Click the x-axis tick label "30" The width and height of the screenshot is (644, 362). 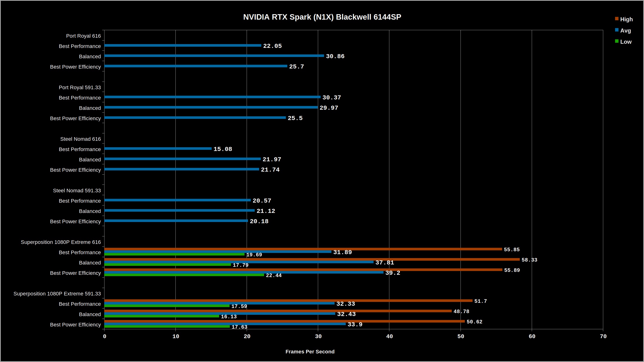click(x=318, y=336)
